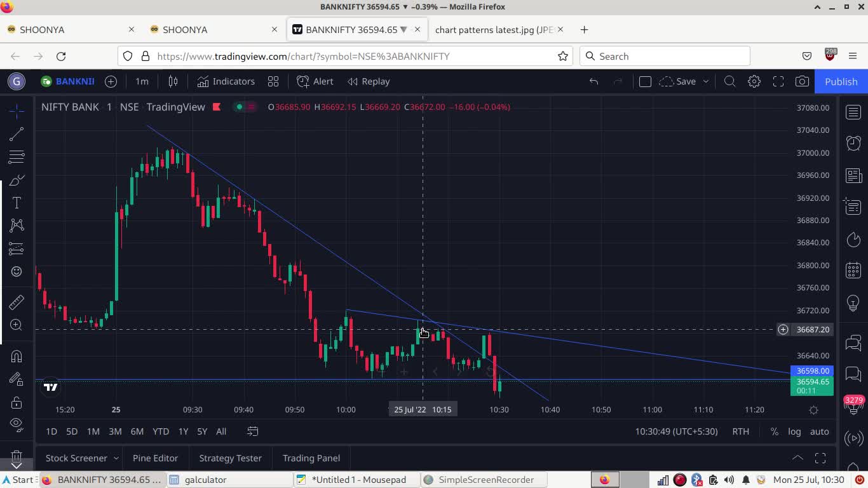
Task: Expand the Save layout dropdown arrow
Action: (705, 81)
